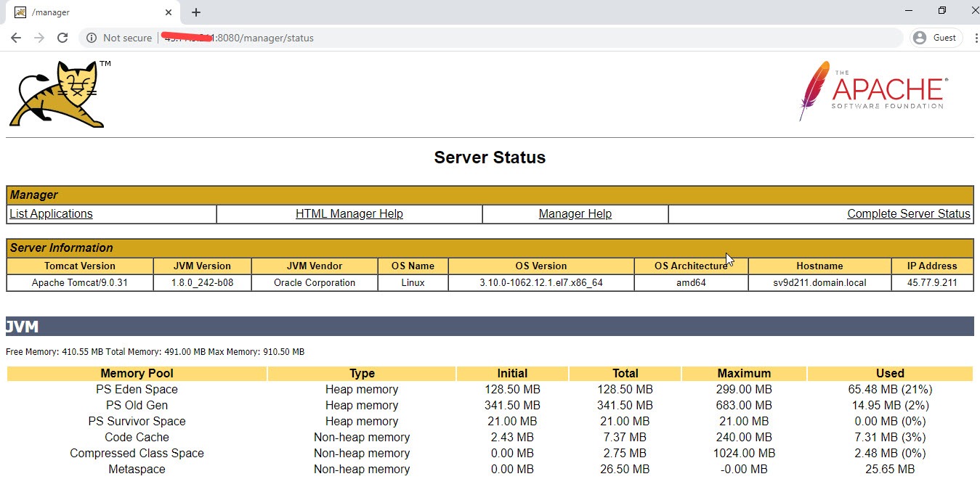Open a new tab with plus icon
The image size is (980, 479).
pos(196,12)
